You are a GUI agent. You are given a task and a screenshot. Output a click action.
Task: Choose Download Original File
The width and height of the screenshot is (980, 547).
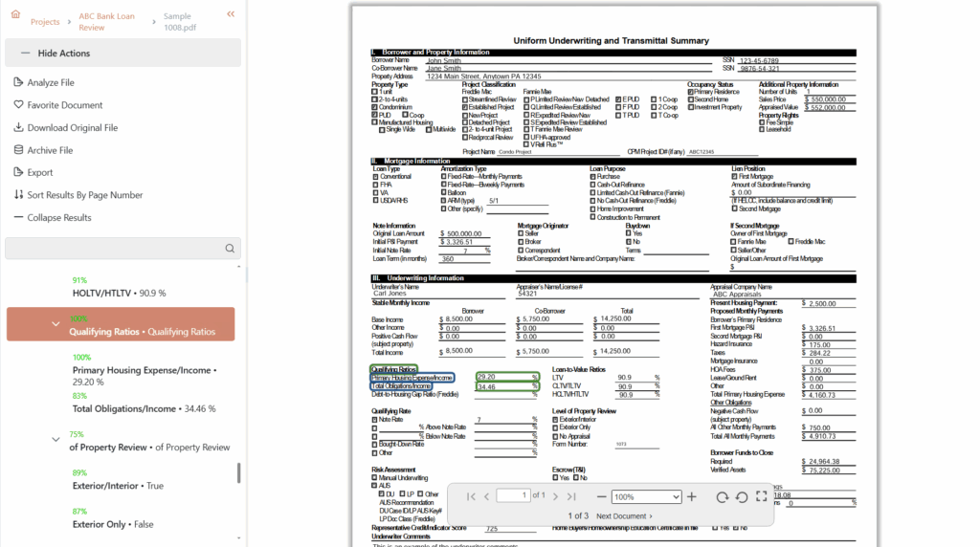coord(72,127)
